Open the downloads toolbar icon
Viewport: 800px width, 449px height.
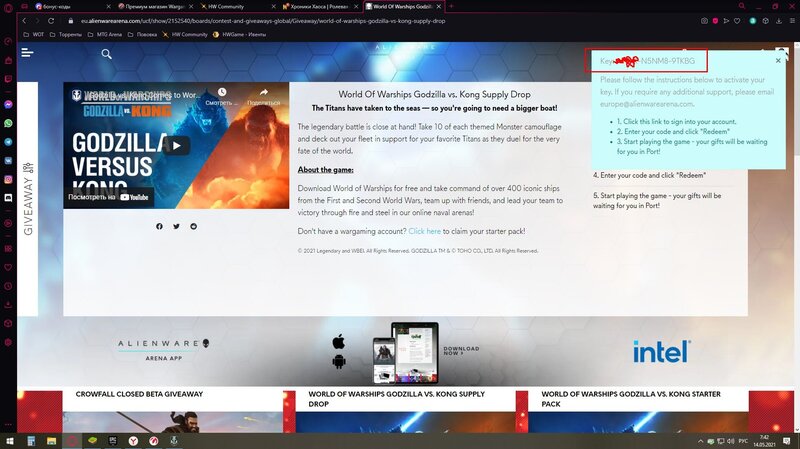(779, 21)
